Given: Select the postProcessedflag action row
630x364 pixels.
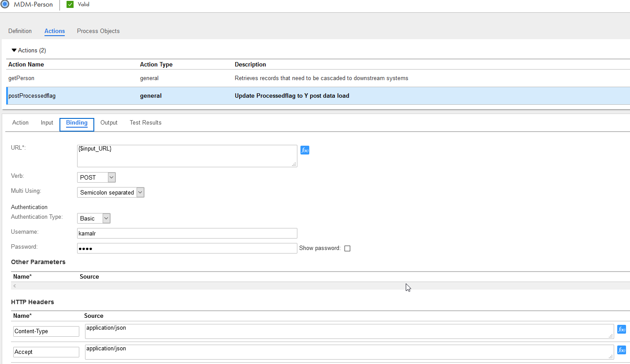Looking at the screenshot, I should [318, 96].
